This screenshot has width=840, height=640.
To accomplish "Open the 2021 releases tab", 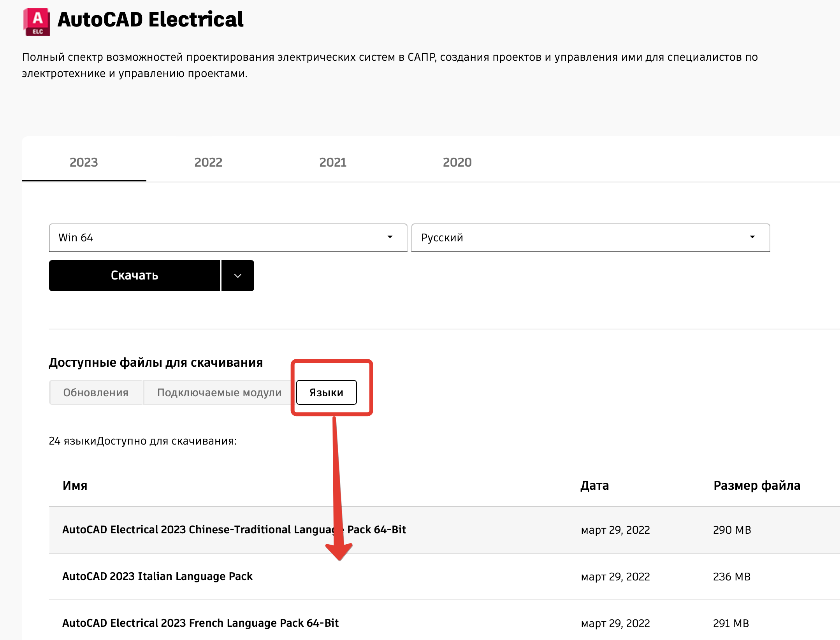I will [332, 162].
